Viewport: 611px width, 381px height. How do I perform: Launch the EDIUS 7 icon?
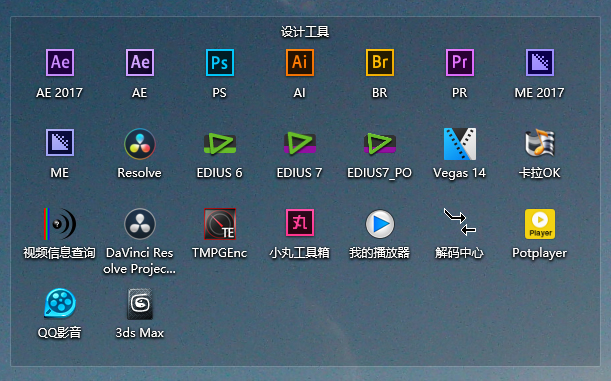coord(300,143)
